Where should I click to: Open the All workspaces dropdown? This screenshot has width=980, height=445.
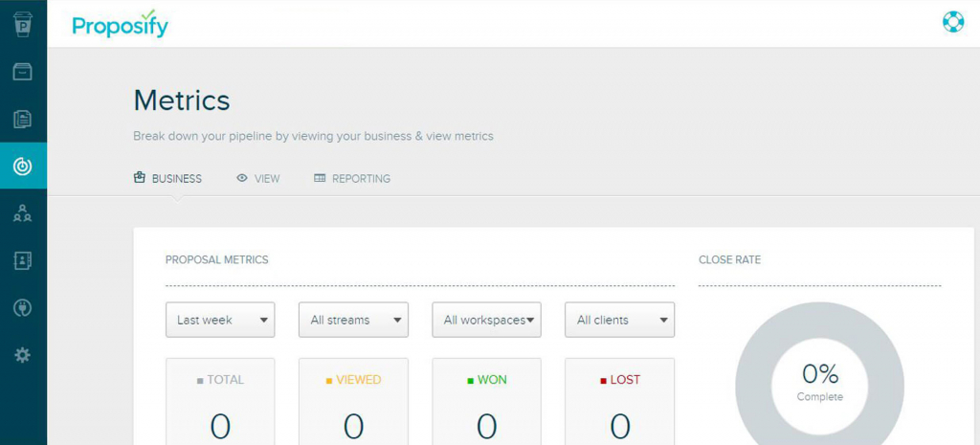pyautogui.click(x=486, y=321)
